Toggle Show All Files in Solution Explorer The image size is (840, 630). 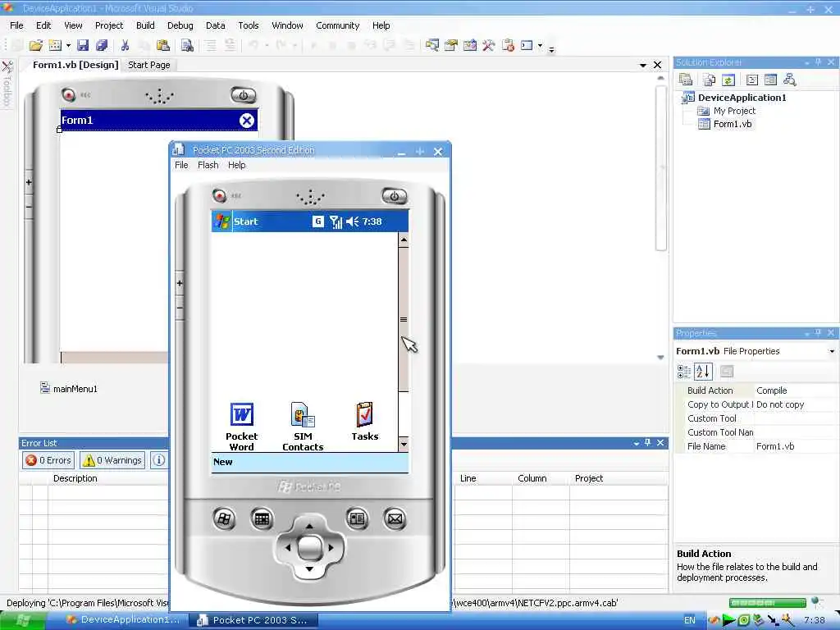coord(710,80)
